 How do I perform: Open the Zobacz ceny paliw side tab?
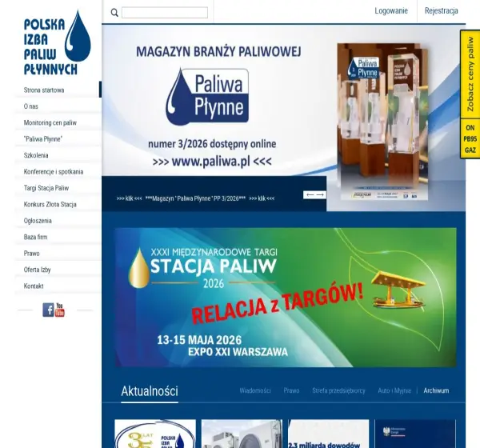pos(470,74)
